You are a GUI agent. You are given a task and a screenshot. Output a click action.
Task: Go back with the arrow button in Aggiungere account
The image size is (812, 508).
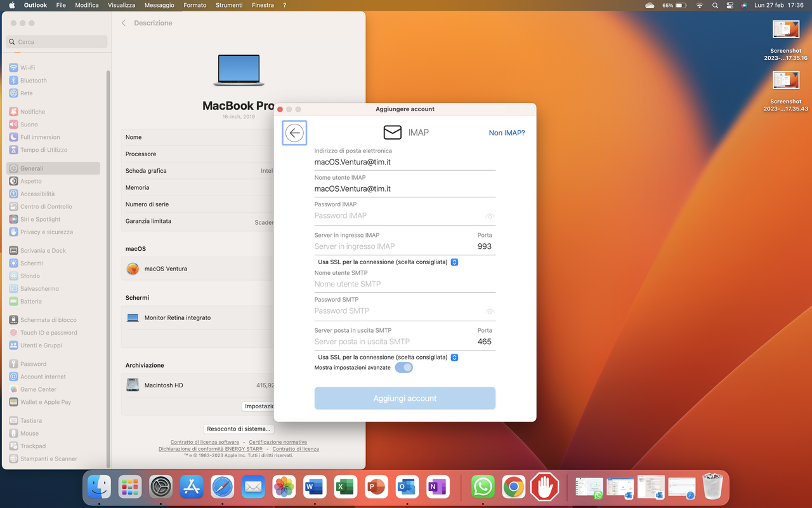click(294, 133)
